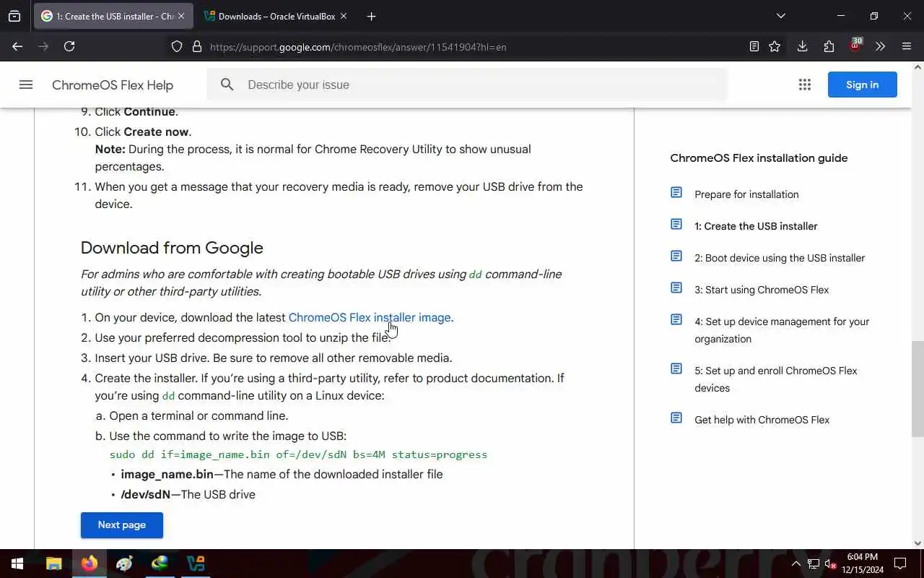Open a new browser tab
This screenshot has width=924, height=578.
pos(371,16)
